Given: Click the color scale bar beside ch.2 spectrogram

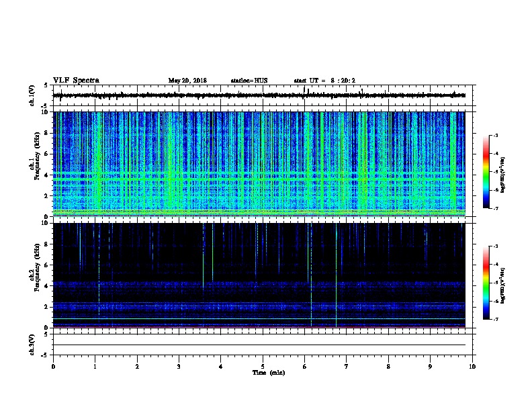Looking at the screenshot, I should tap(486, 283).
